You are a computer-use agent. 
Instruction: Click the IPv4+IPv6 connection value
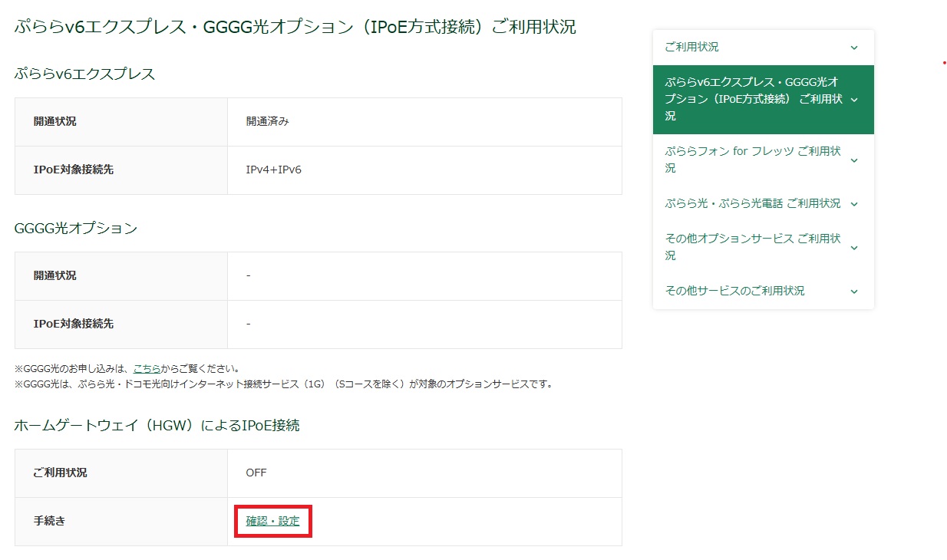pyautogui.click(x=273, y=170)
